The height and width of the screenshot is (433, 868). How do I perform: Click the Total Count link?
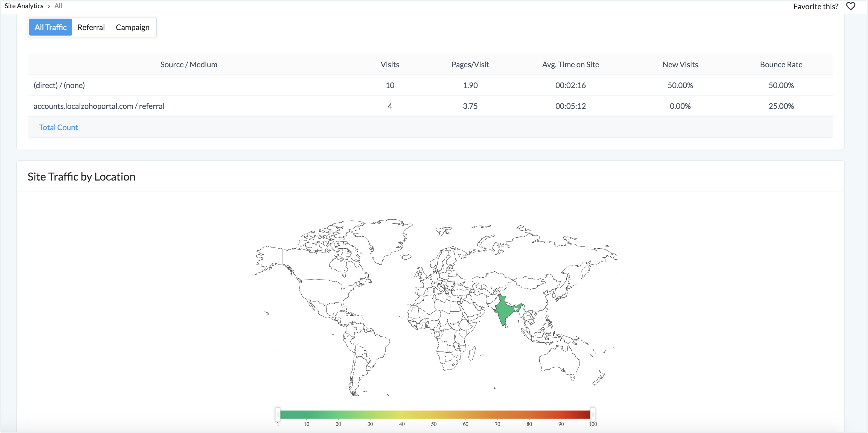coord(58,127)
